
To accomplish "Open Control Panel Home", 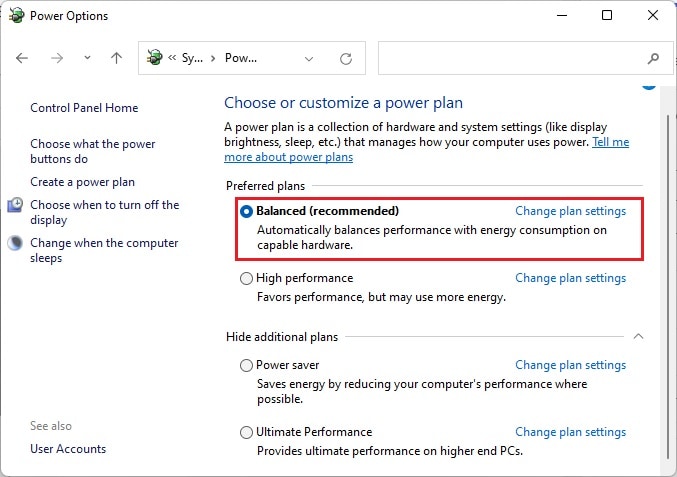I will tap(84, 108).
